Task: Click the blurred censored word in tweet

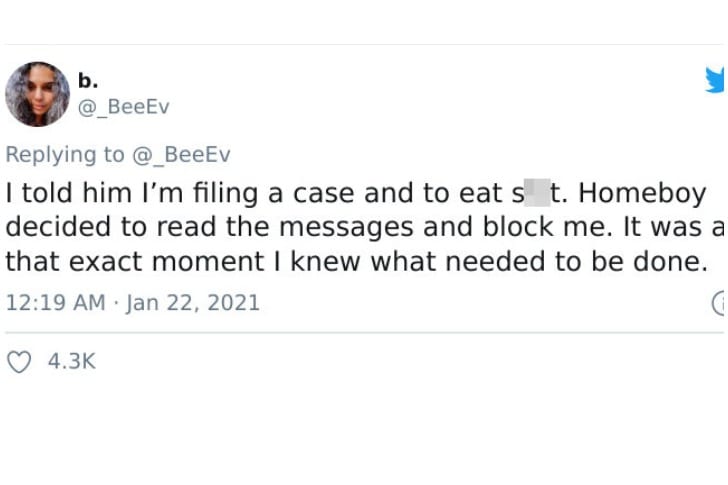Action: click(537, 193)
